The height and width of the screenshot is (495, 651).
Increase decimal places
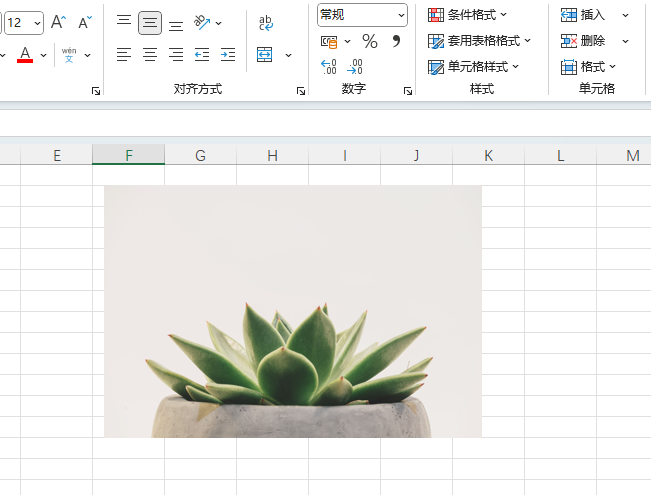point(329,66)
